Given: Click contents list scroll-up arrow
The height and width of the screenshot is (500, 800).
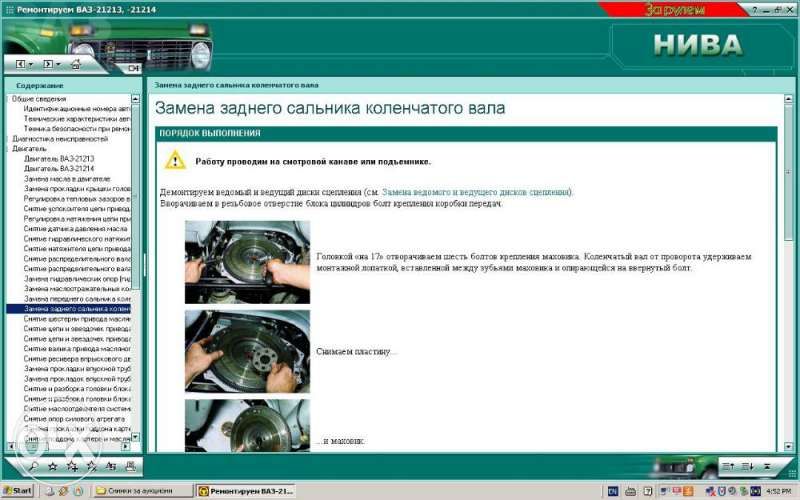Looking at the screenshot, I should coord(135,98).
